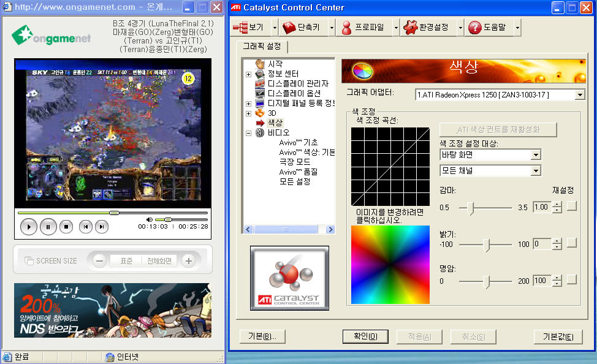The image size is (597, 364).
Task: Skip to previous track in player
Action: click(x=86, y=227)
